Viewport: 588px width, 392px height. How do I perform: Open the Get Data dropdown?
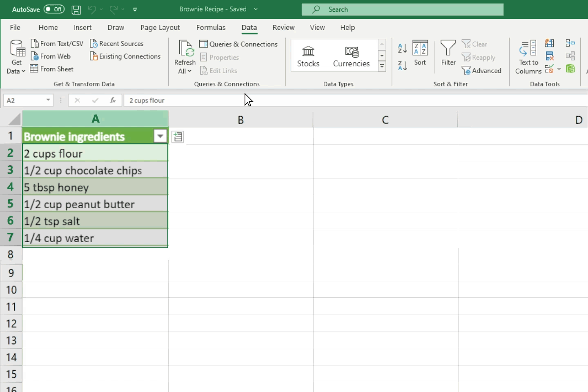(16, 57)
